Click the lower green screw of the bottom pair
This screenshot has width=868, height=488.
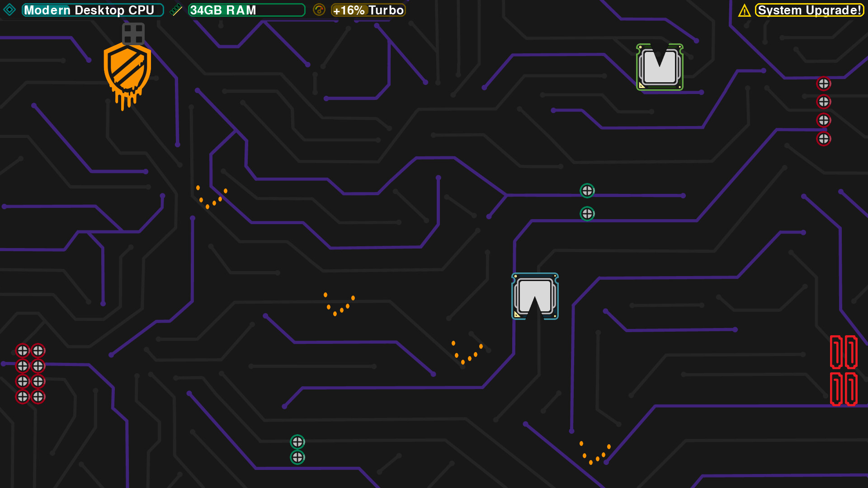[x=297, y=457]
